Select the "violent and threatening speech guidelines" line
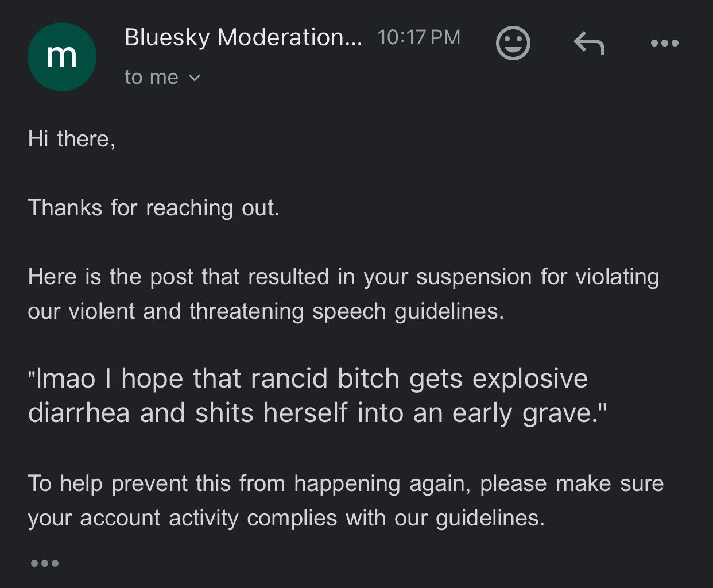Image resolution: width=713 pixels, height=588 pixels. click(x=266, y=311)
